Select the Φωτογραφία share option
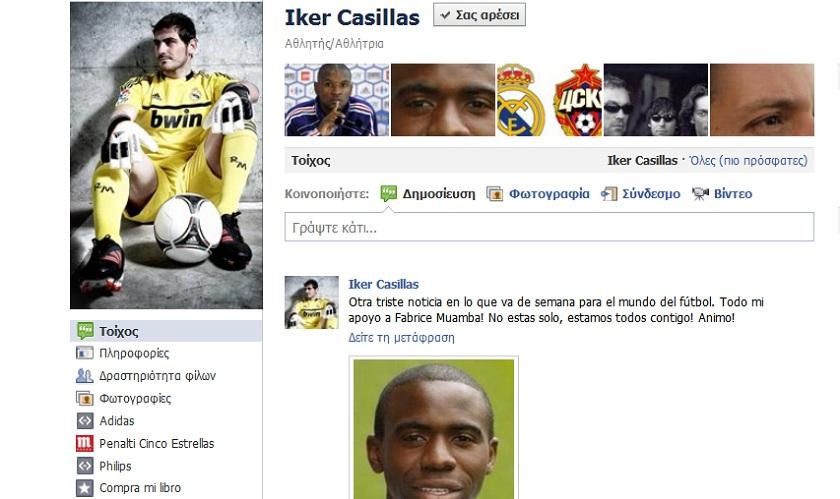The height and width of the screenshot is (499, 840). click(x=538, y=193)
